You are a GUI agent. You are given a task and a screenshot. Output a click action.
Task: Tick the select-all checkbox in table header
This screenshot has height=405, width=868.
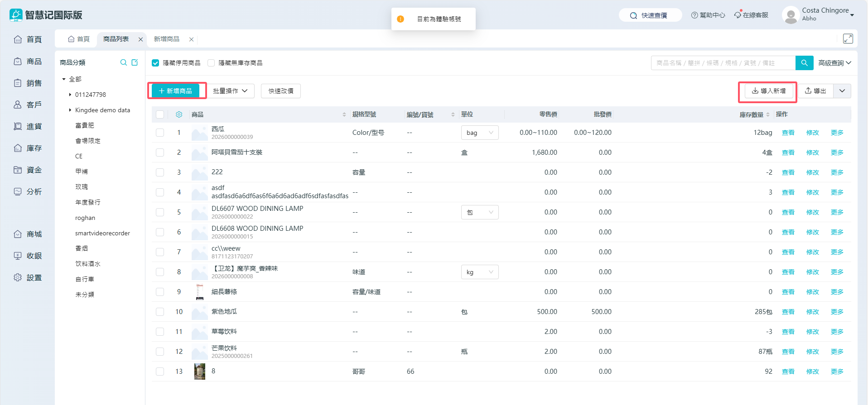160,114
